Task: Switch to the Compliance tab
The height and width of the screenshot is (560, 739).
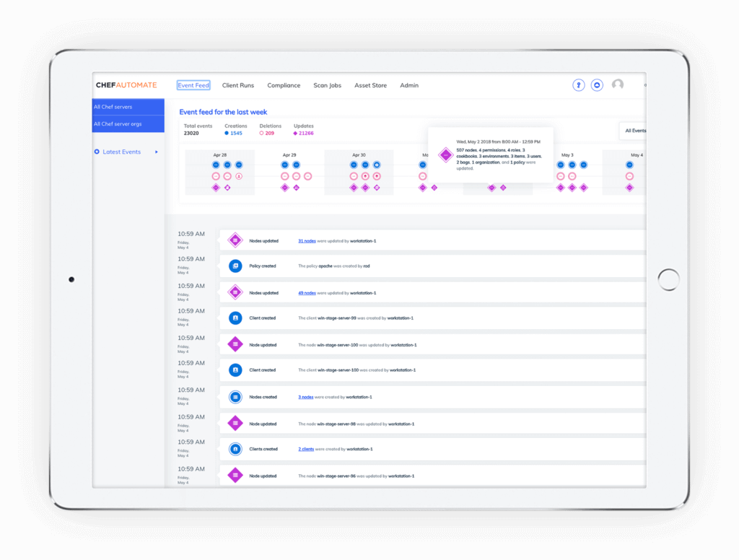Action: coord(284,85)
